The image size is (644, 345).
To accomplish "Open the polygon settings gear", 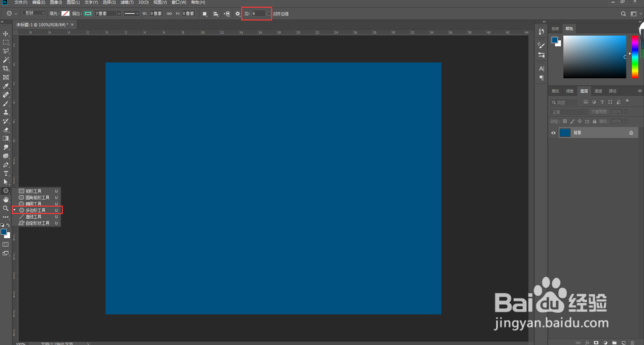I will click(238, 14).
